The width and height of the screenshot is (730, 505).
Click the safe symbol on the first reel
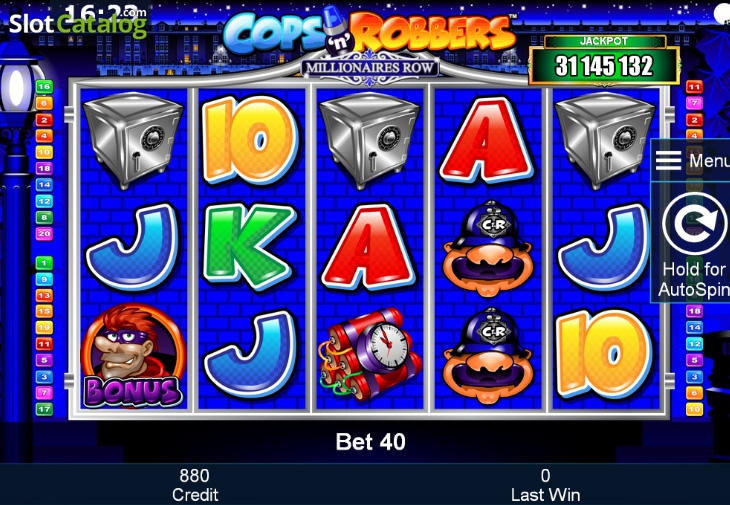point(133,140)
